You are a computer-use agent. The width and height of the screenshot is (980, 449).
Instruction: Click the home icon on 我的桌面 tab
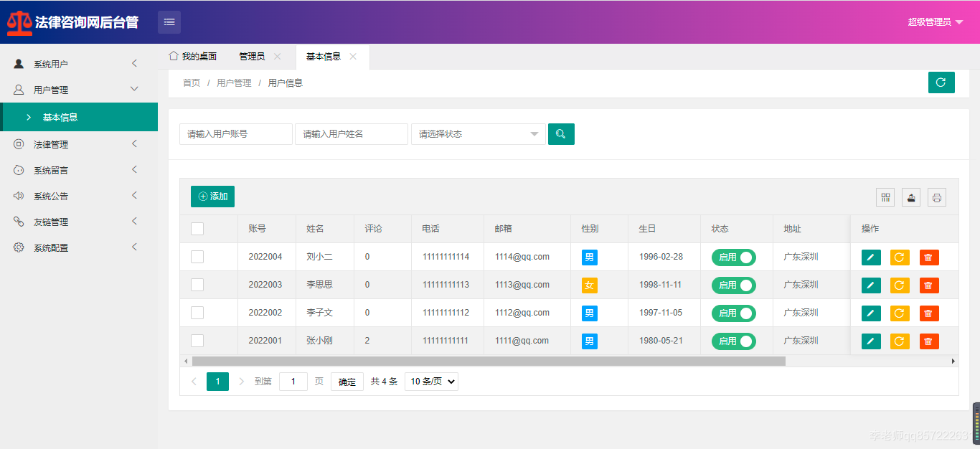pyautogui.click(x=173, y=56)
